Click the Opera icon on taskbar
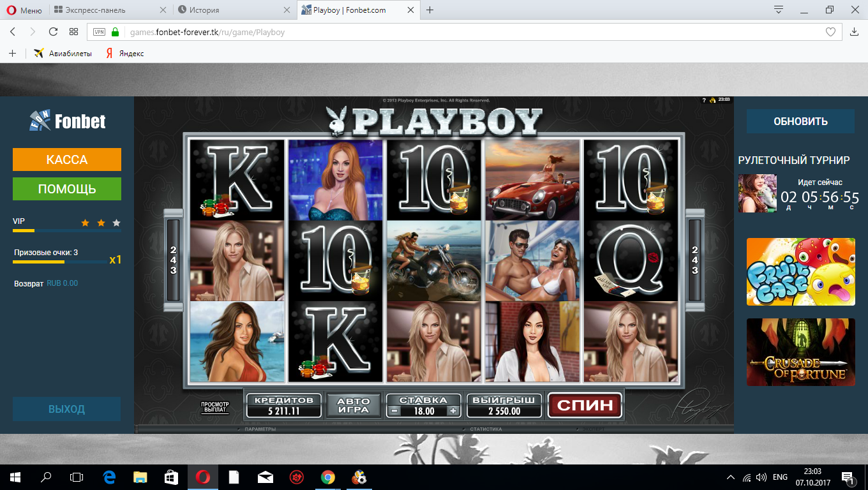868x490 pixels. [x=202, y=477]
